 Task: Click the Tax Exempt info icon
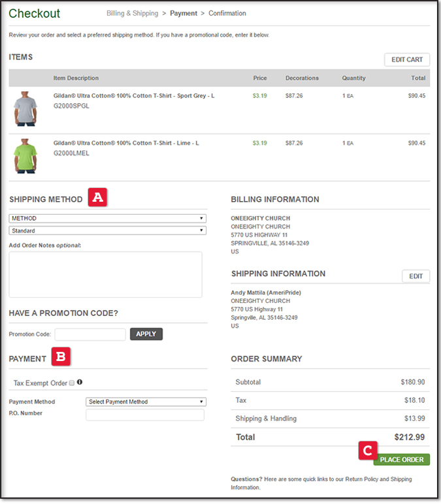pyautogui.click(x=80, y=383)
